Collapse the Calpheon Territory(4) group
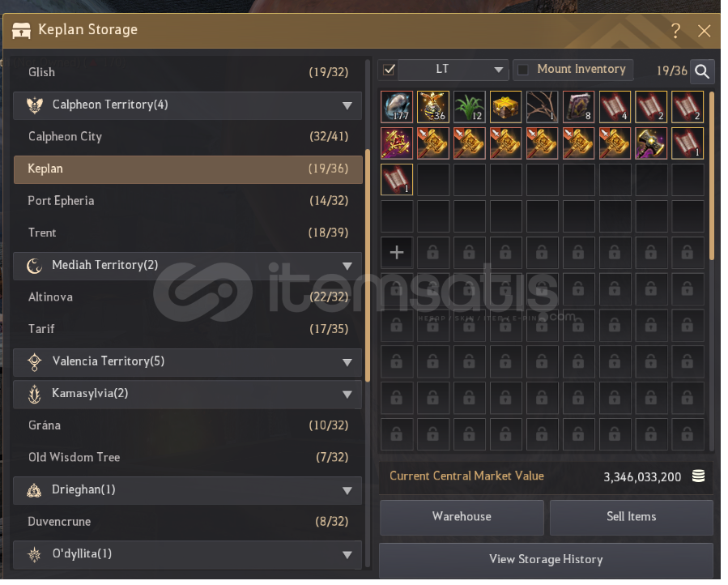Viewport: 728px width, 585px height. [189, 106]
